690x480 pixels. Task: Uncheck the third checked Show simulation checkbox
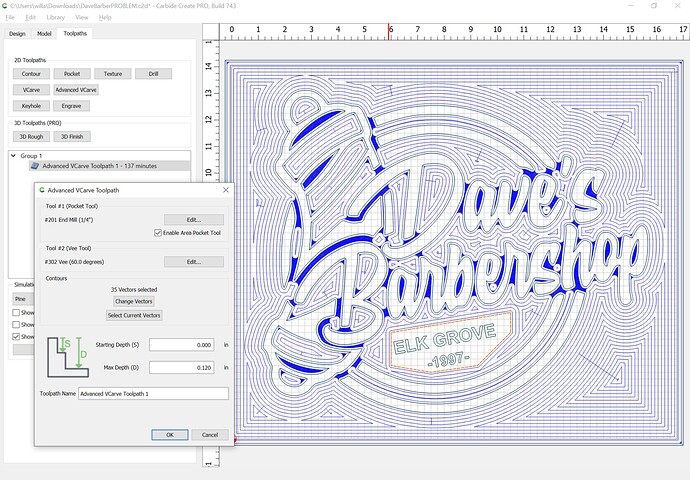pos(16,337)
